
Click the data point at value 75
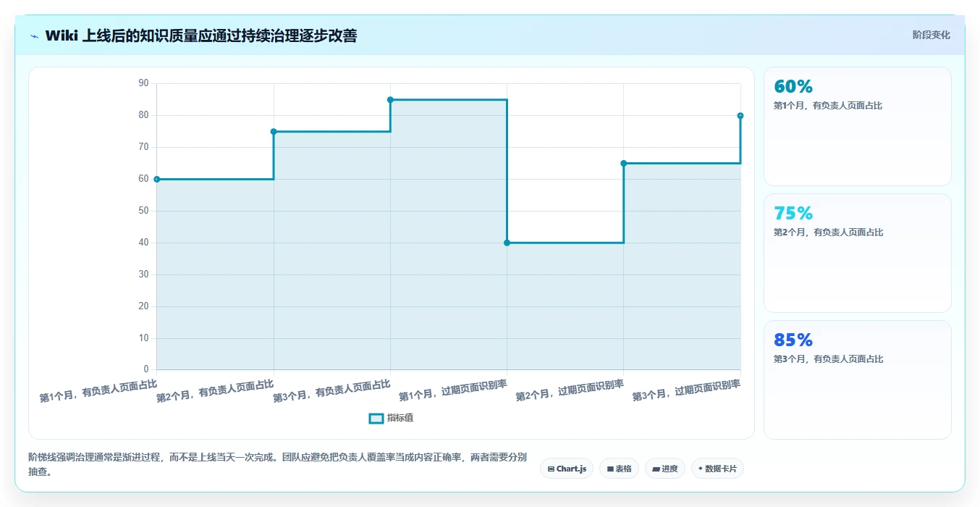(274, 131)
